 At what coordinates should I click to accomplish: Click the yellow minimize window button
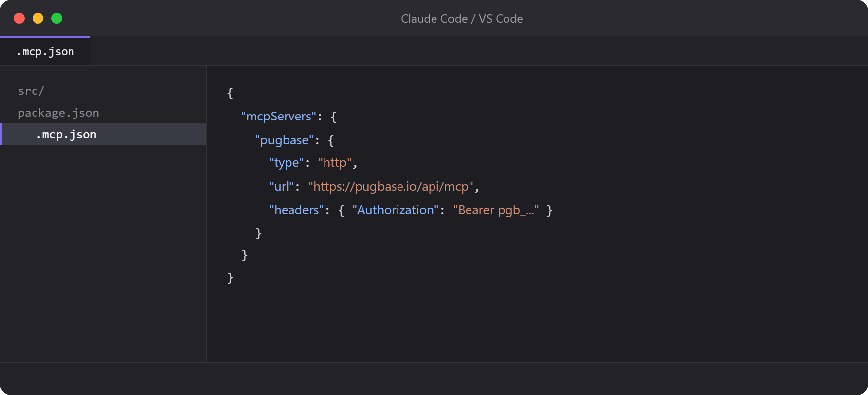click(x=38, y=18)
